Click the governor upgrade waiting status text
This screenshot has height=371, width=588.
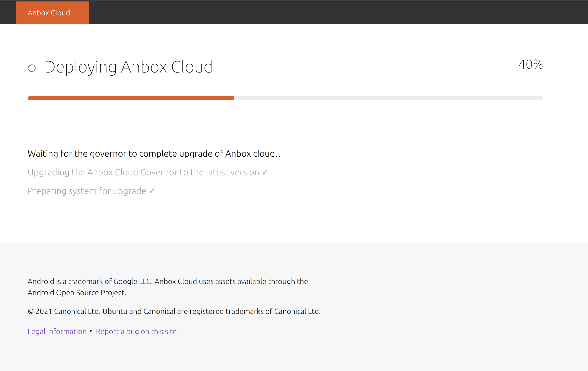pyautogui.click(x=154, y=154)
